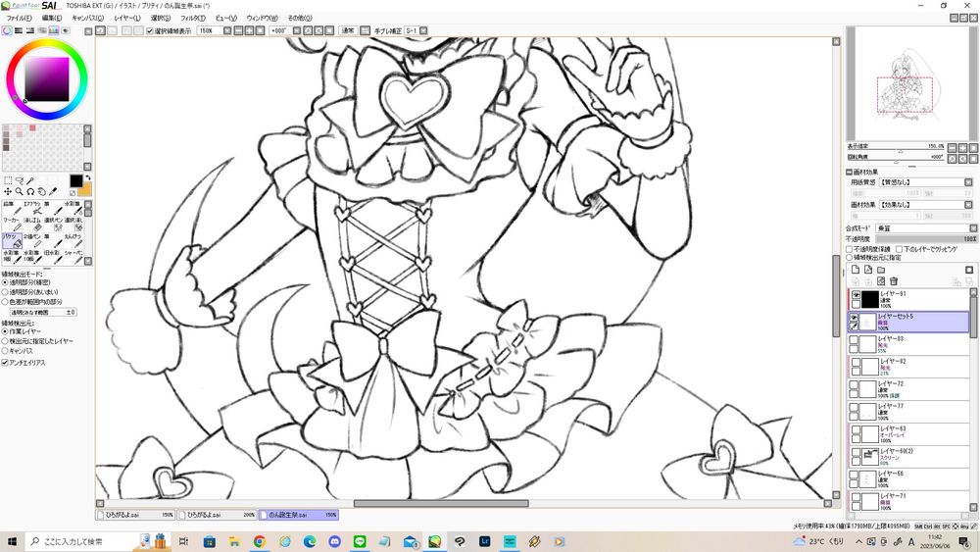The width and height of the screenshot is (980, 552).
Task: Toggle visibility of レイヤーセット5
Action: pos(854,318)
